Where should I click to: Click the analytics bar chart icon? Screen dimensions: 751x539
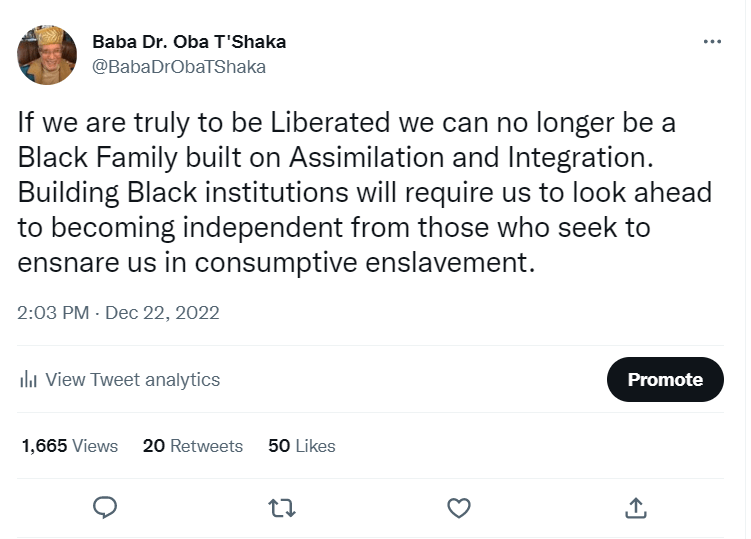coord(28,380)
